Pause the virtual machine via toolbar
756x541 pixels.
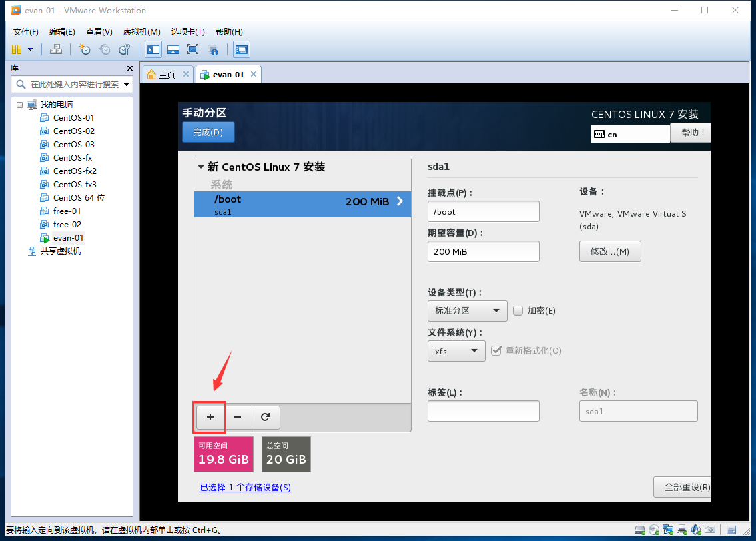coord(17,49)
